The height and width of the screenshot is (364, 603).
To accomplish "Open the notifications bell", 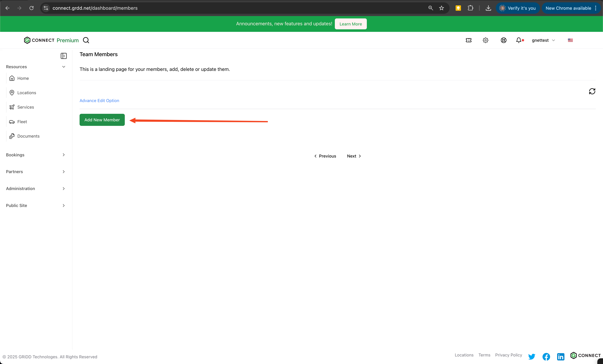I will click(519, 40).
